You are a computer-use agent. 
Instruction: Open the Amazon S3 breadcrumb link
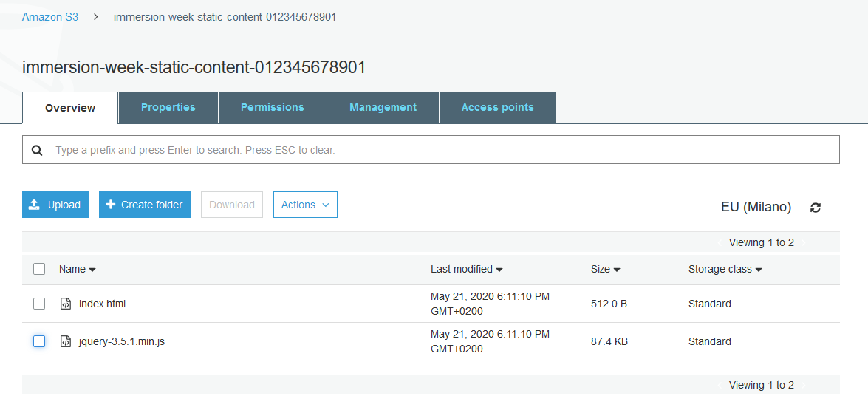[49, 17]
